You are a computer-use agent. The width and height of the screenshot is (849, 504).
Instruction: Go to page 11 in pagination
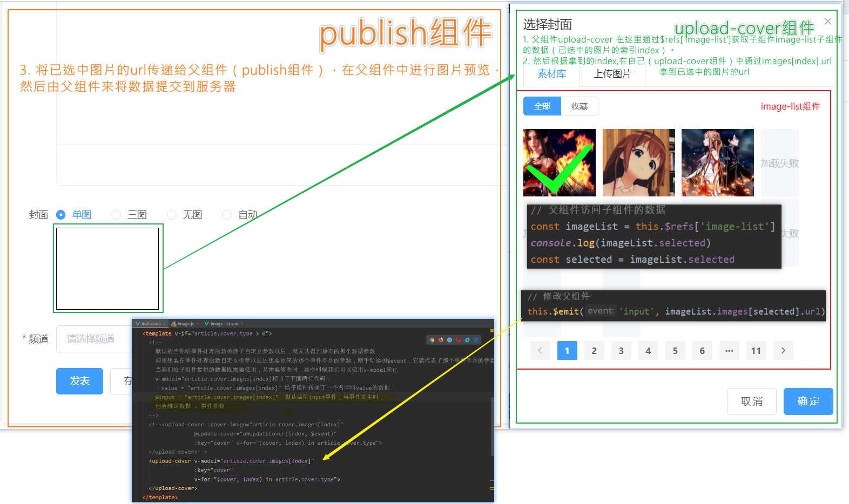click(756, 351)
